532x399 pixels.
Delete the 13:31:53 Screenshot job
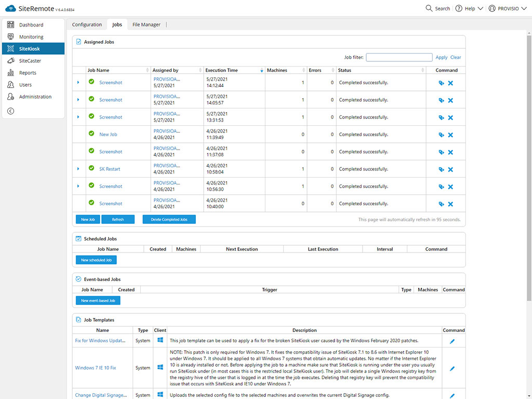pyautogui.click(x=450, y=117)
